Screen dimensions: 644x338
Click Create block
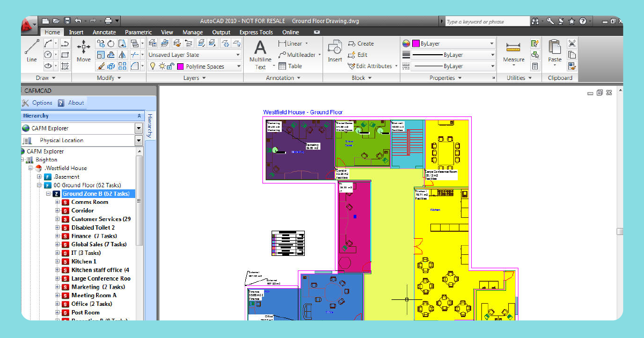tap(361, 43)
